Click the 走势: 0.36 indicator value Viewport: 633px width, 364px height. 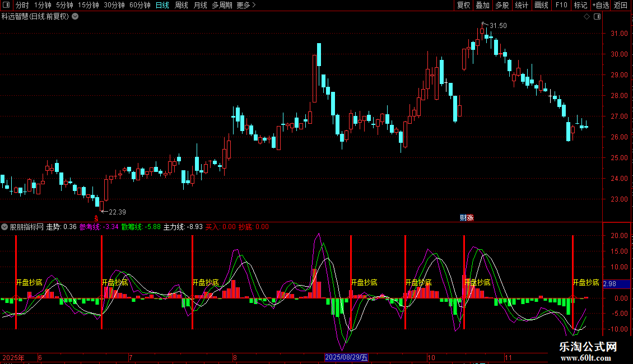[x=62, y=227]
